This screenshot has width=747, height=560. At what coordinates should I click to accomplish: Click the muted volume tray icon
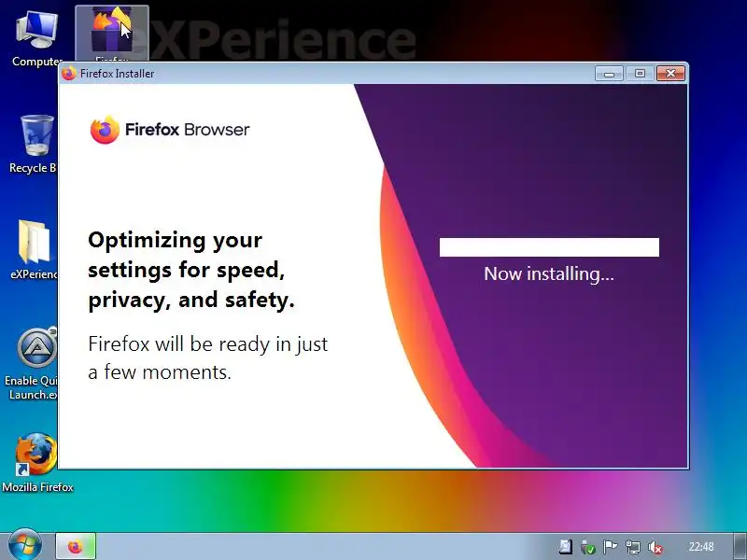pos(655,547)
